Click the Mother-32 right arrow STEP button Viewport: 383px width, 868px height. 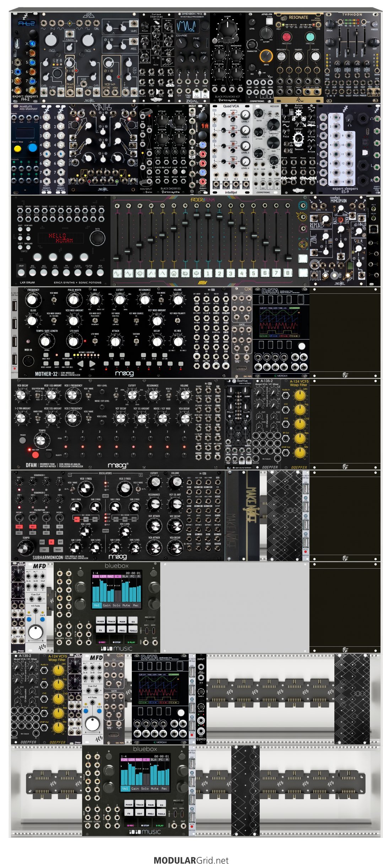click(92, 364)
